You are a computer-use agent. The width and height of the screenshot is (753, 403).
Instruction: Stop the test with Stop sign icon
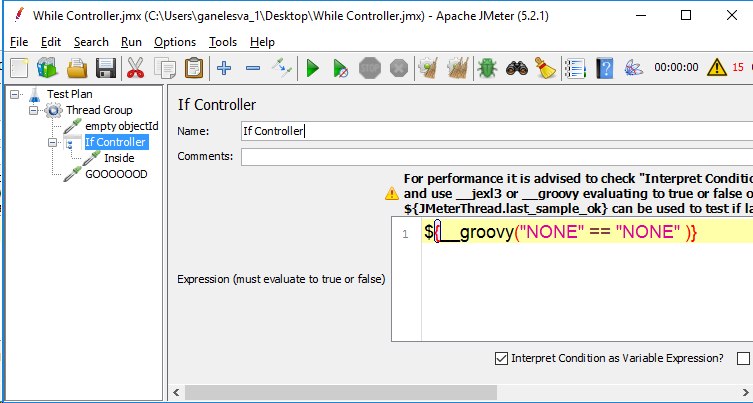[370, 68]
